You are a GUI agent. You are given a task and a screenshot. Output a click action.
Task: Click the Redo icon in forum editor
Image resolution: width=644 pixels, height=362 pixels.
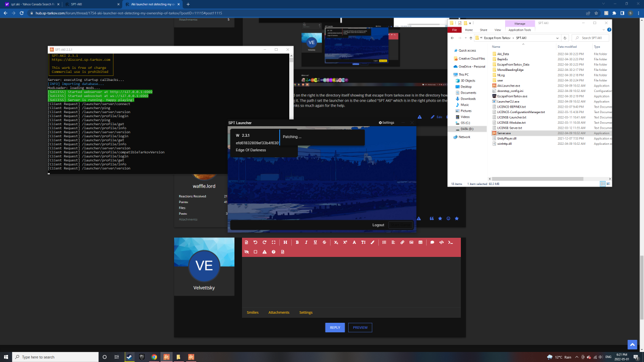[264, 242]
